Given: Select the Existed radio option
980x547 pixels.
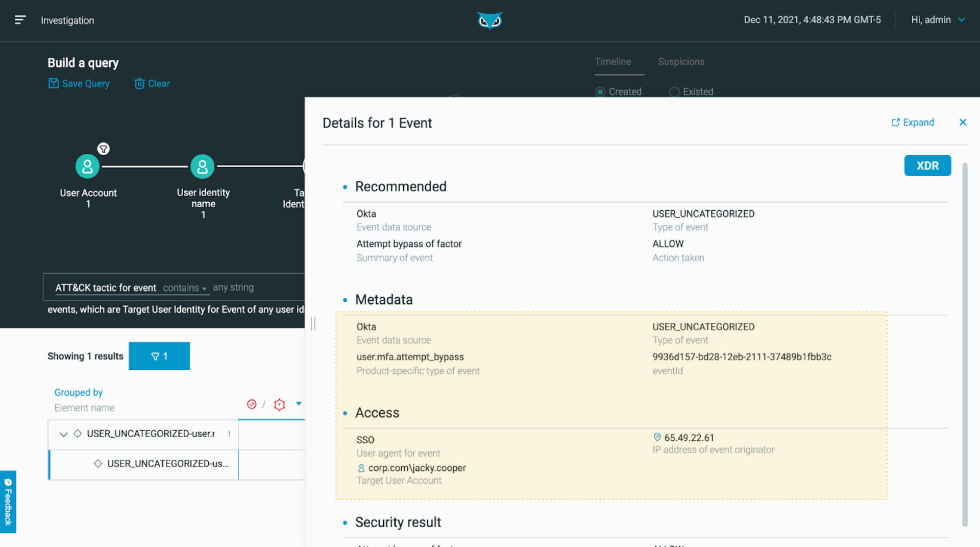Looking at the screenshot, I should coord(674,92).
